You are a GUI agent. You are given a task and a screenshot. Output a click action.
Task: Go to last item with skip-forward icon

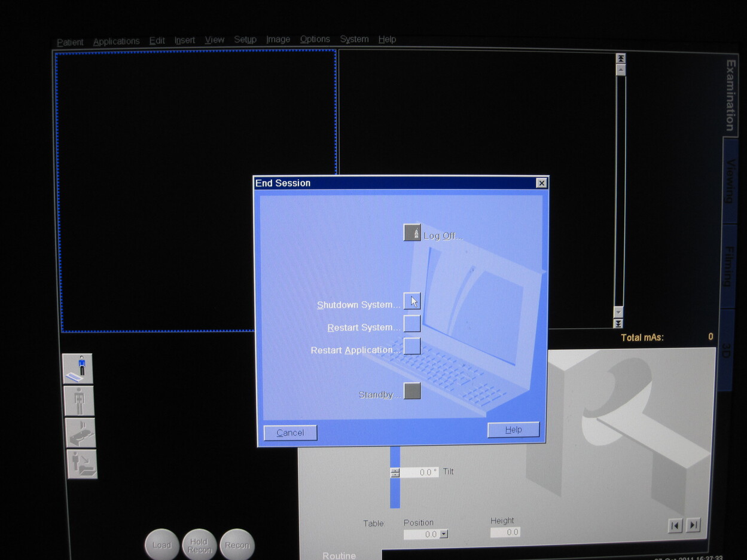tap(693, 525)
